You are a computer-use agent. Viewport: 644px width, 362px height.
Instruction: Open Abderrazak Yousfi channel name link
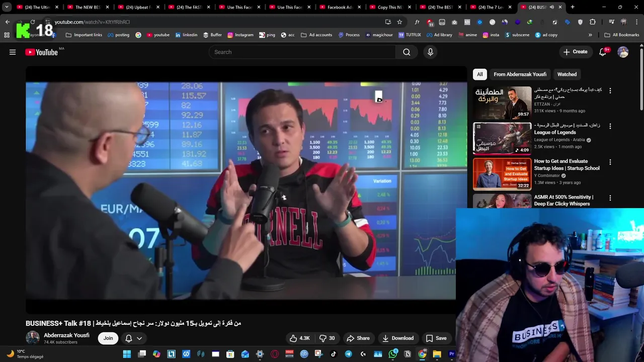[66, 335]
